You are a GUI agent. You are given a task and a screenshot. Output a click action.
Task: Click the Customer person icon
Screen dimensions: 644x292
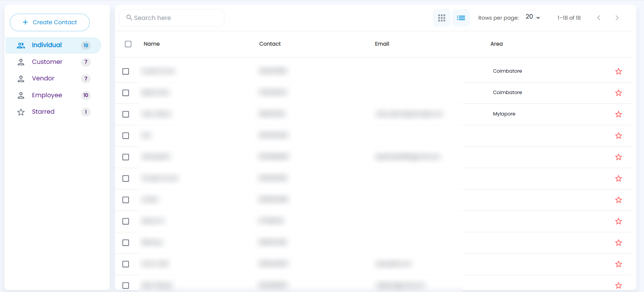pyautogui.click(x=21, y=62)
